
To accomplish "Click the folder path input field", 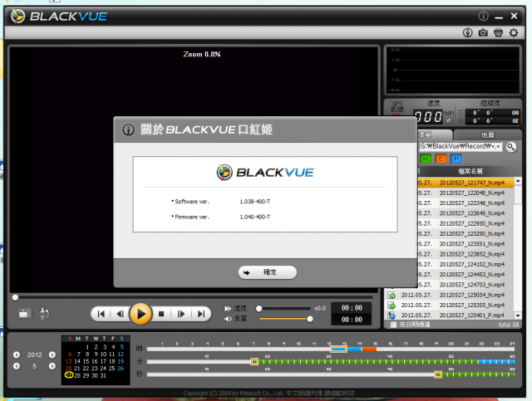I will click(460, 146).
